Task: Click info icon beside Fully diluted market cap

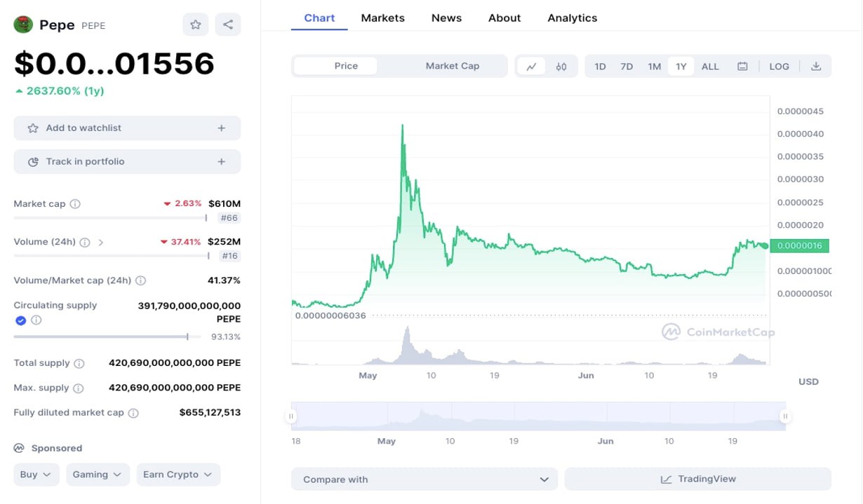Action: [x=133, y=413]
